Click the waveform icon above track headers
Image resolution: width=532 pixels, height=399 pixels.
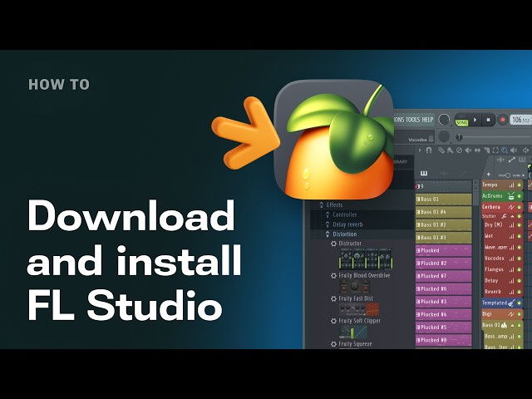pyautogui.click(x=500, y=160)
